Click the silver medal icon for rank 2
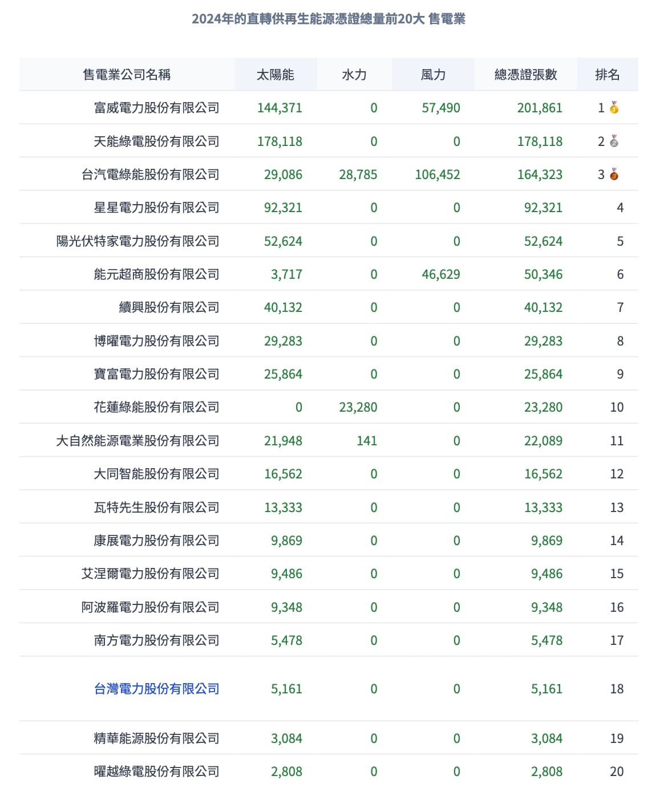The height and width of the screenshot is (796, 672). [614, 141]
